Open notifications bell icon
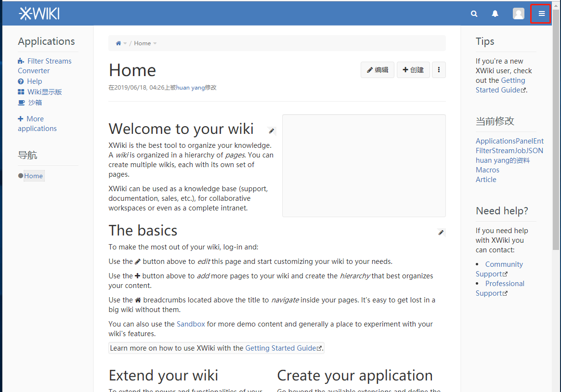The width and height of the screenshot is (561, 392). tap(495, 14)
